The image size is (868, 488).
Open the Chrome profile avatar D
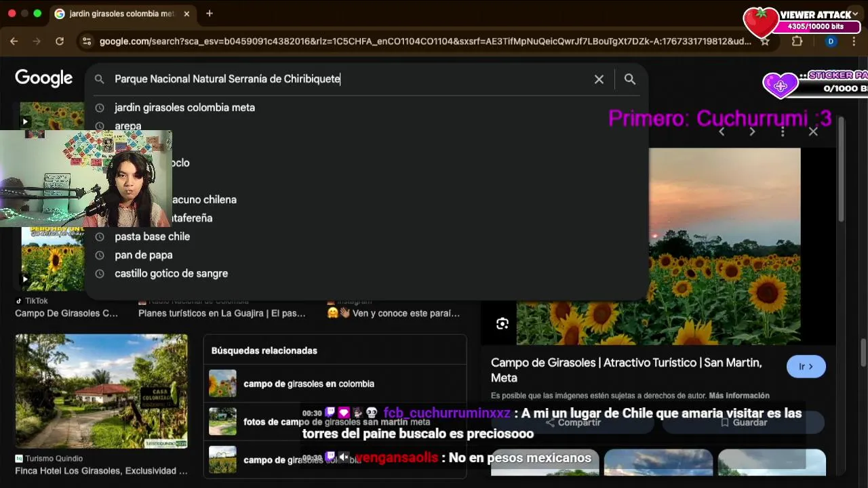831,41
